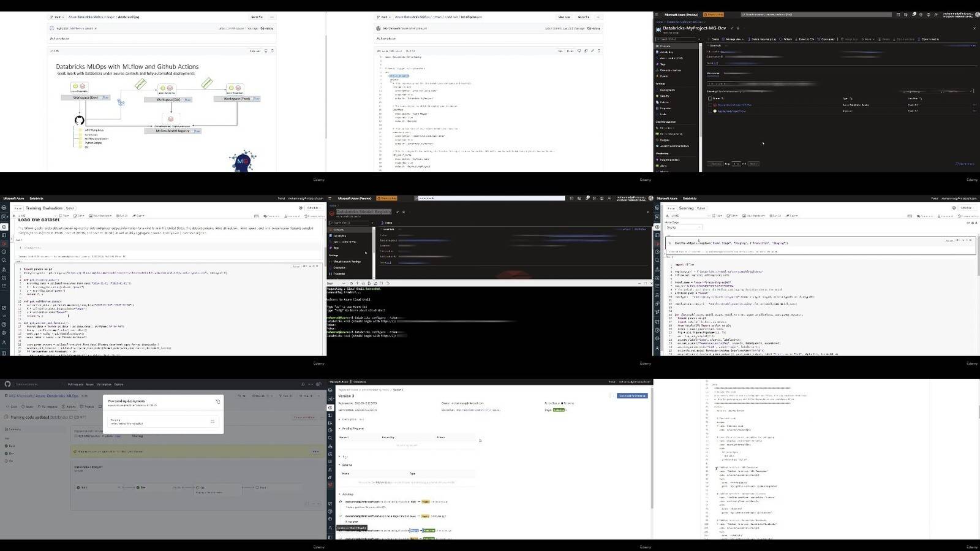
Task: Click more options dots beside Go to file on image page
Action: coord(272,17)
